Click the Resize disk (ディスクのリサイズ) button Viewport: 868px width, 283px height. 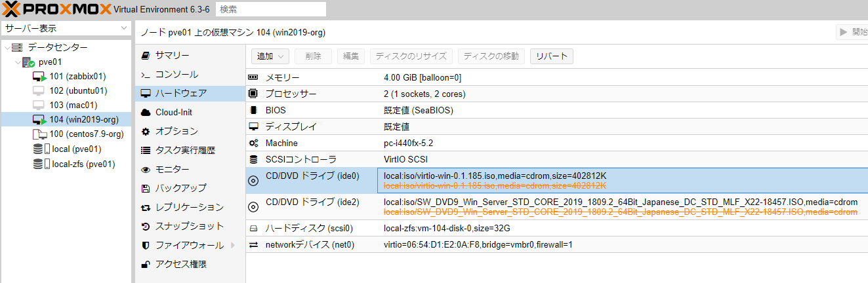tap(411, 56)
